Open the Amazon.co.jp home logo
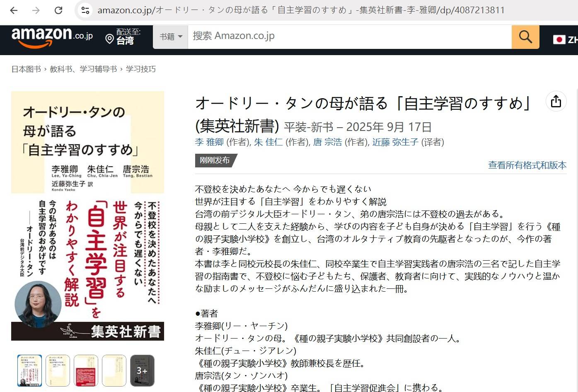 [52, 38]
